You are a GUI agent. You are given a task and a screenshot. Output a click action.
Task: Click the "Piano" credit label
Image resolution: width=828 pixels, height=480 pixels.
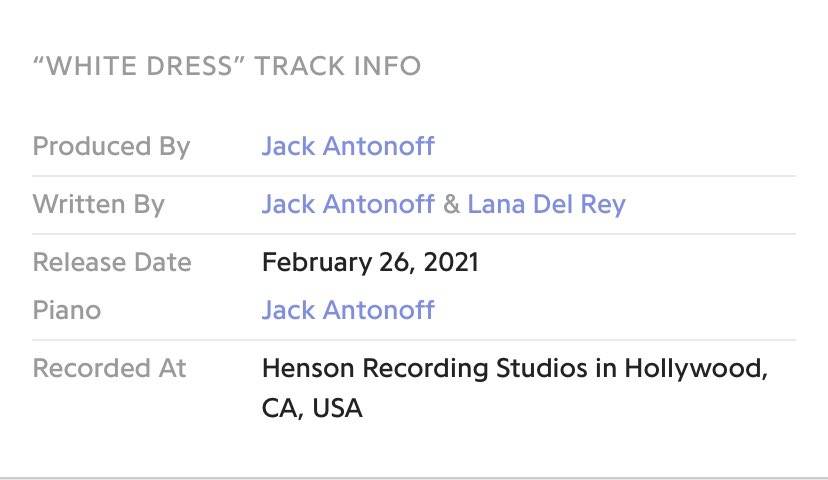click(67, 310)
